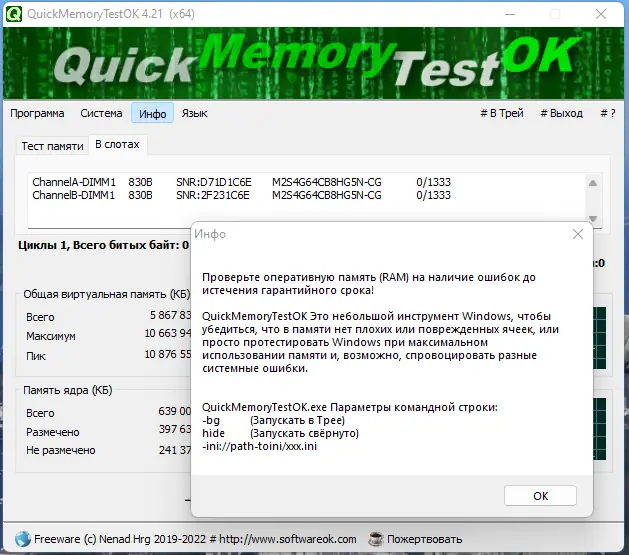Screen dimensions: 629x555
Task: Click the Пожертвовать donate link
Action: (424, 539)
